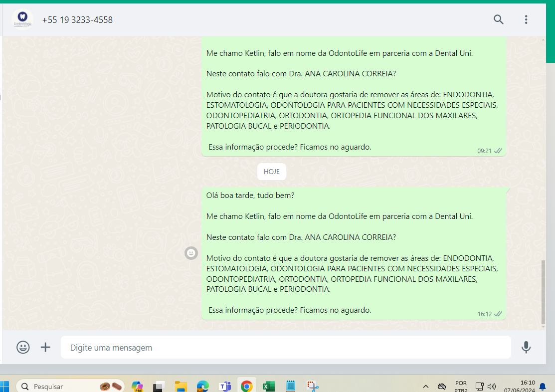Switch to Google Chrome on the taskbar

pos(247,386)
